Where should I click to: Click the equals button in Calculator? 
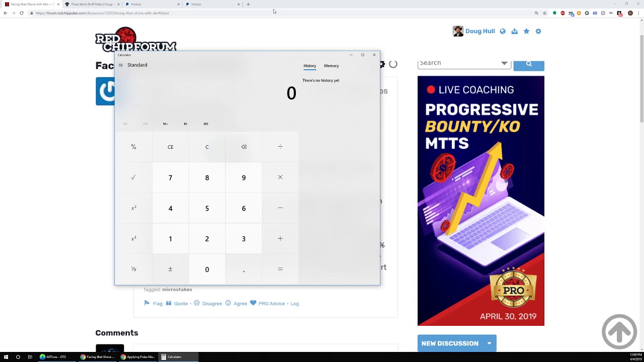280,269
